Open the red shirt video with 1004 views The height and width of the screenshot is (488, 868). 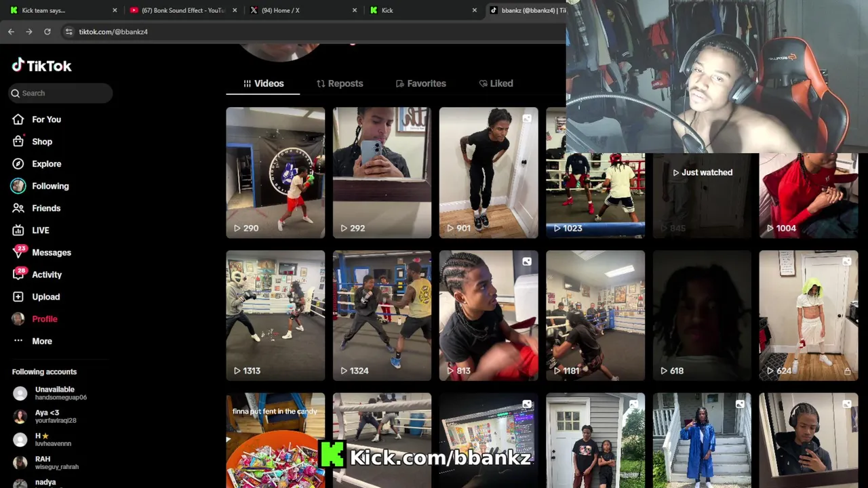click(808, 197)
